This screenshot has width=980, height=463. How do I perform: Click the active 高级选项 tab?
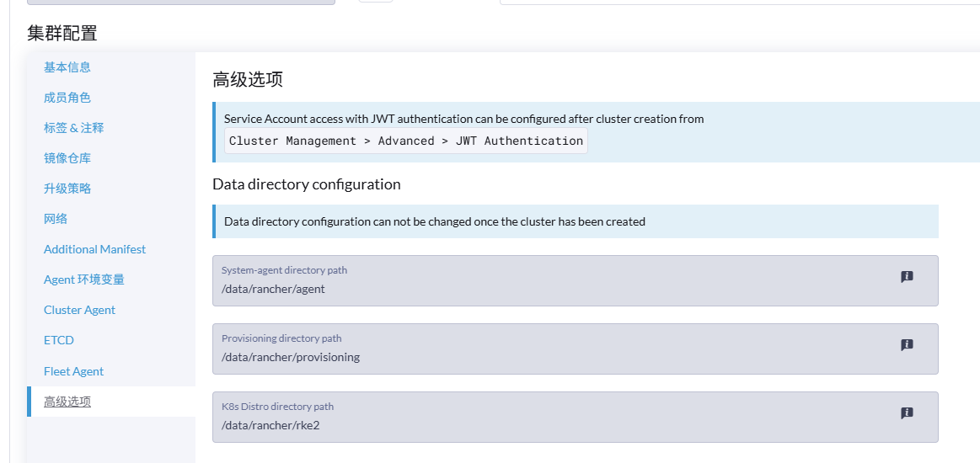pos(67,402)
